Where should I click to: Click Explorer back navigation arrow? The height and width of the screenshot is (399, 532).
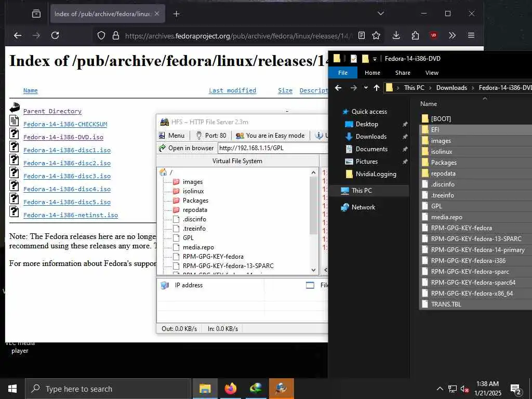[338, 88]
